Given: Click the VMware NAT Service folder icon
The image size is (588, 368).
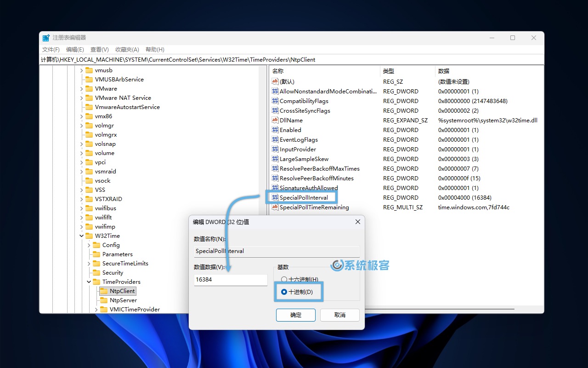Looking at the screenshot, I should [x=89, y=98].
